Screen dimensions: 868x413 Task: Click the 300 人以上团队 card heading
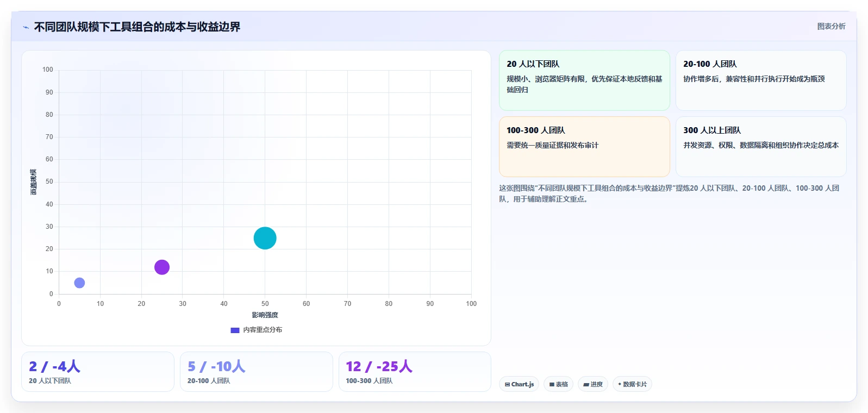[x=712, y=130]
